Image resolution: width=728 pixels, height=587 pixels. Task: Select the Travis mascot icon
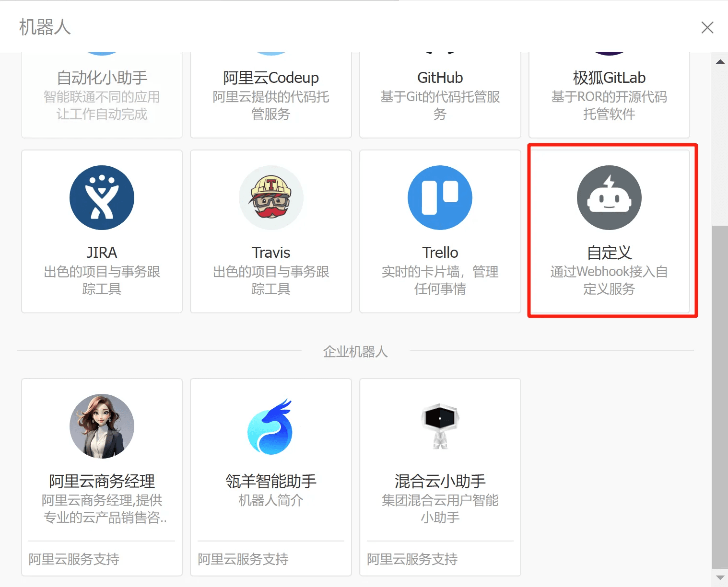(x=271, y=197)
